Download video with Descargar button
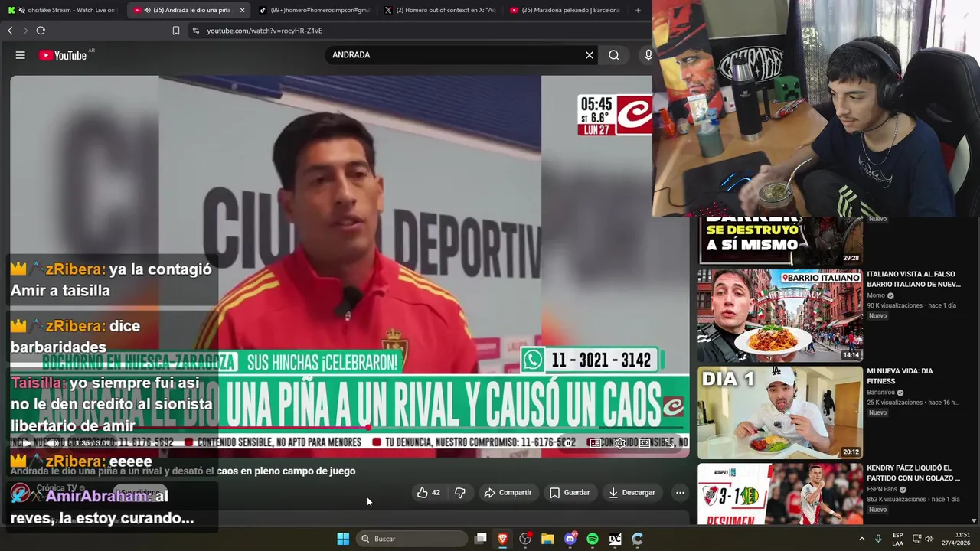This screenshot has width=980, height=551. click(632, 493)
